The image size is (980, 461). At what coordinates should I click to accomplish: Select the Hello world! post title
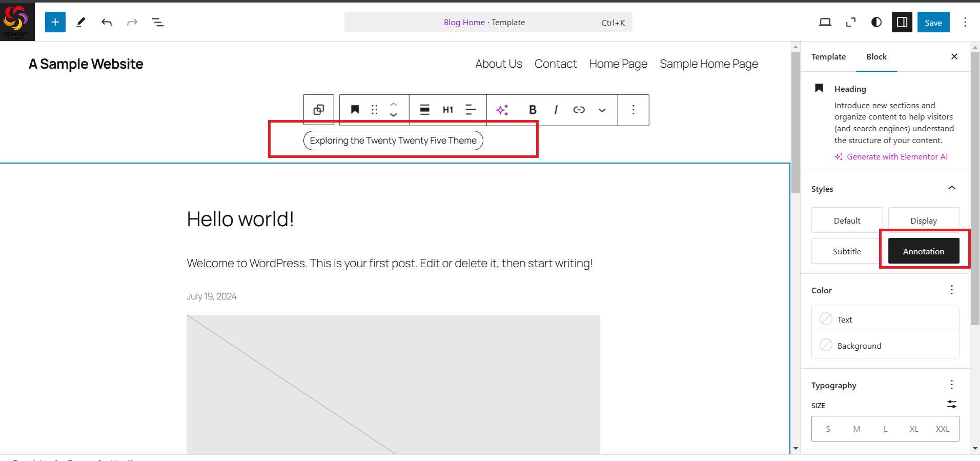[x=240, y=219]
